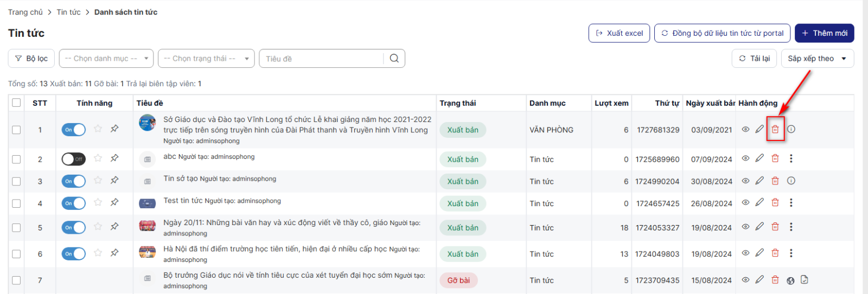Go to Trang chủ in the breadcrumb

[x=25, y=12]
